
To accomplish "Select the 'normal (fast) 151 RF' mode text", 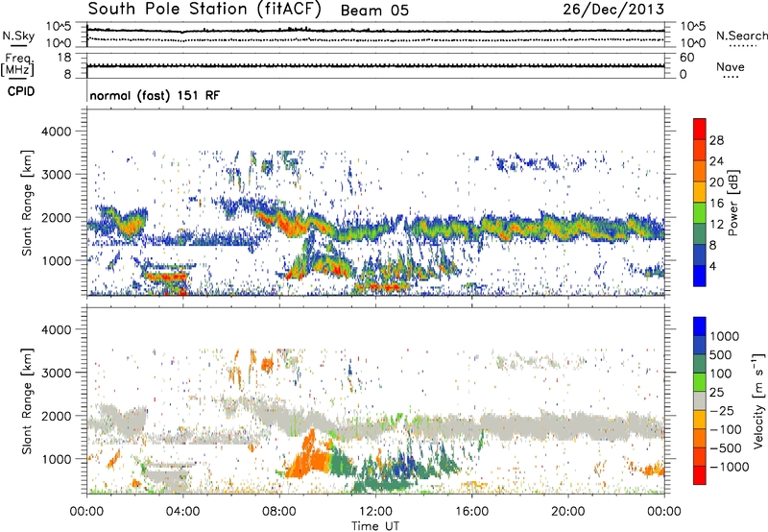I will click(x=155, y=96).
